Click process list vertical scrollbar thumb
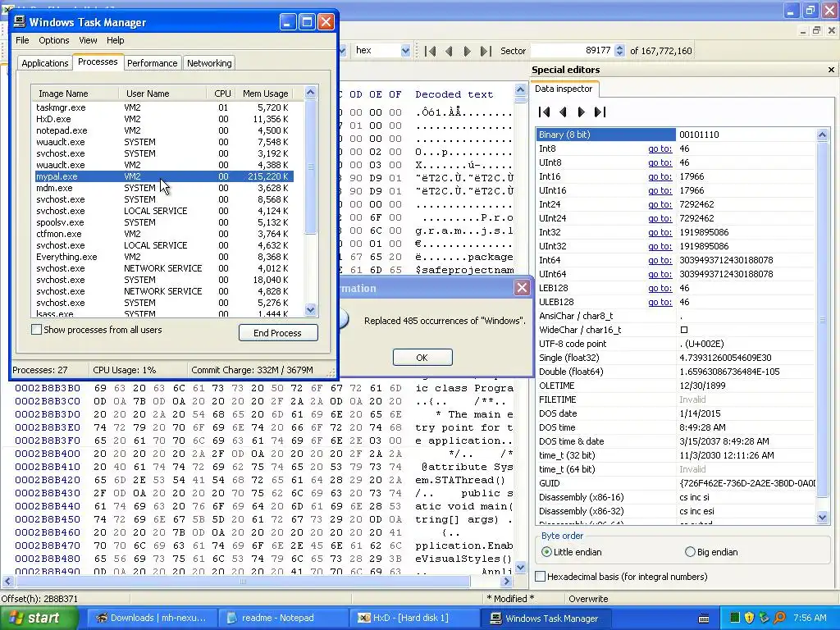The width and height of the screenshot is (840, 630). click(x=310, y=167)
